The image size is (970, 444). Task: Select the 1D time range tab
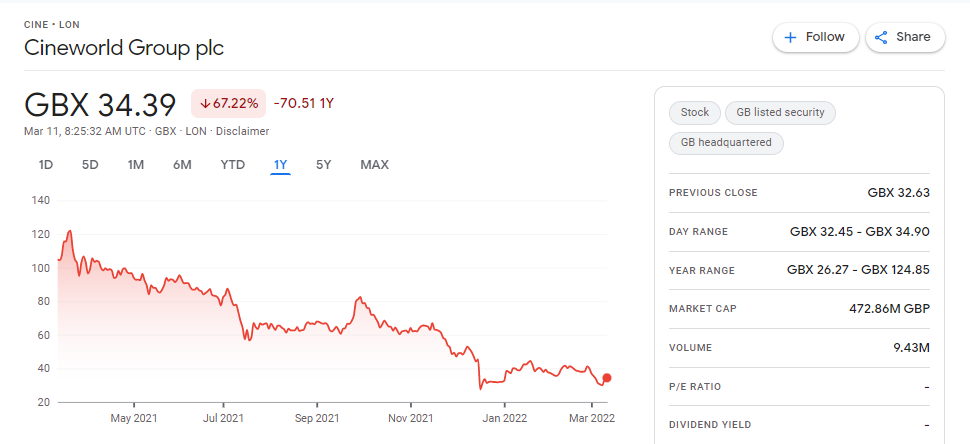coord(46,165)
